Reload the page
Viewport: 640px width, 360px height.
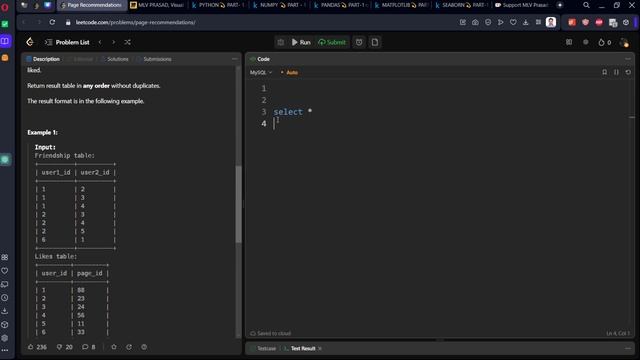pyautogui.click(x=52, y=22)
